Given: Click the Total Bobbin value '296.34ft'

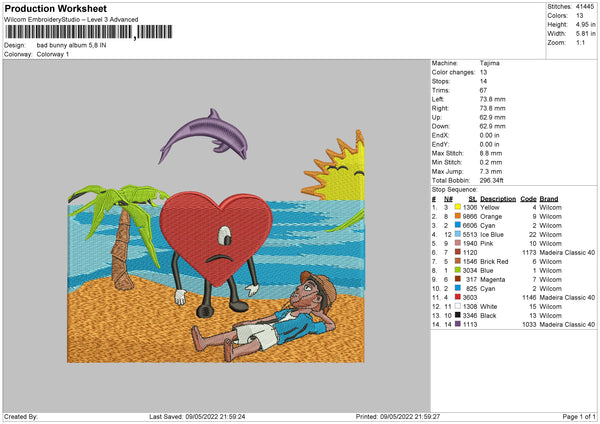Looking at the screenshot, I should click(492, 180).
